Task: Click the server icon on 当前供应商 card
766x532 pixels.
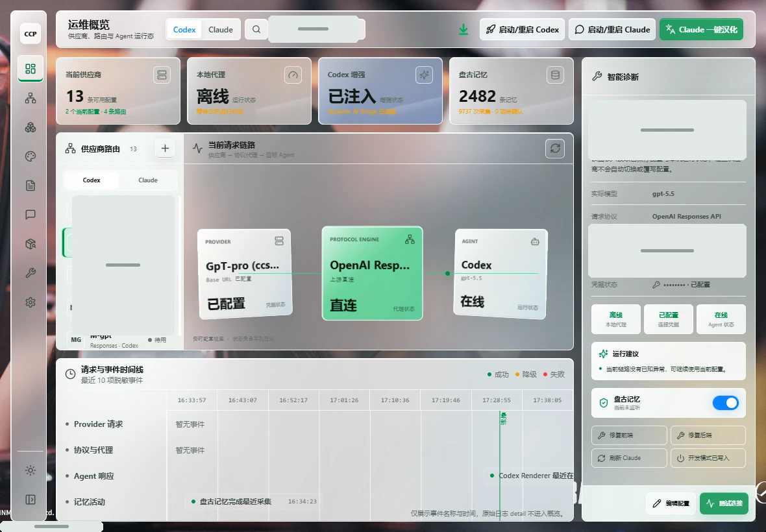Action: [162, 75]
